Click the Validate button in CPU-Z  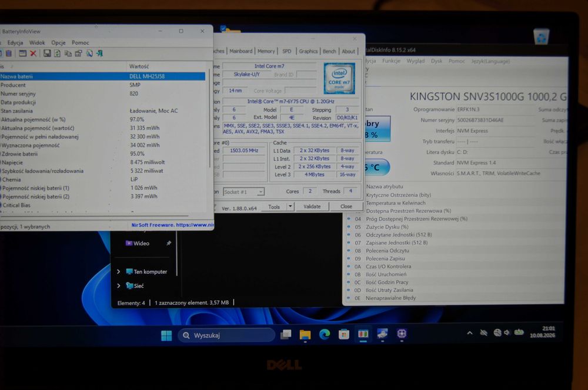(x=312, y=206)
